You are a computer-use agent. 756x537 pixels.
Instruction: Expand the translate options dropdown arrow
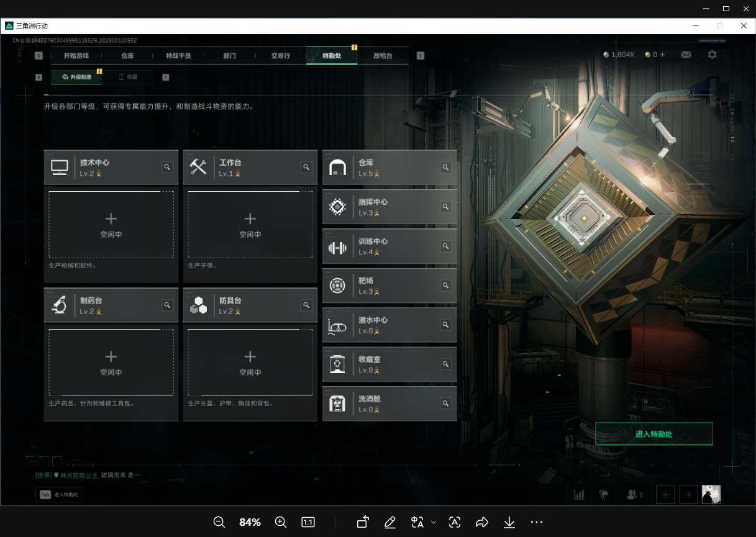tap(434, 522)
